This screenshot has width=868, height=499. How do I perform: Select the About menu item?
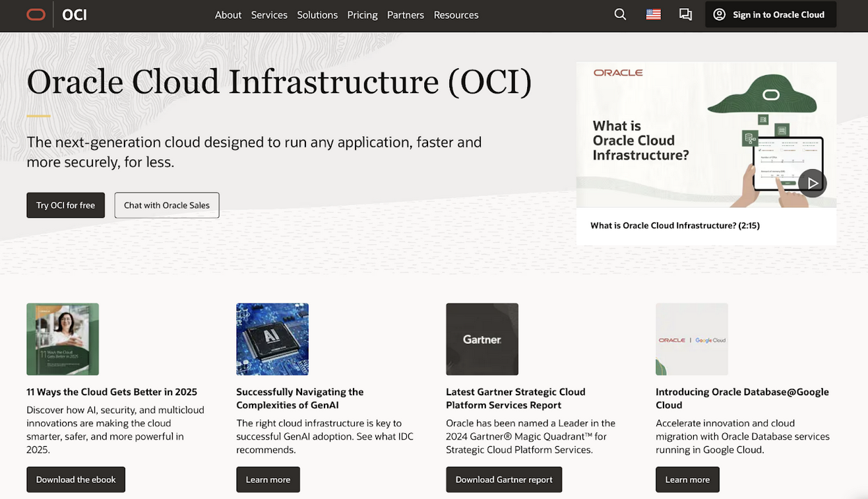point(228,15)
